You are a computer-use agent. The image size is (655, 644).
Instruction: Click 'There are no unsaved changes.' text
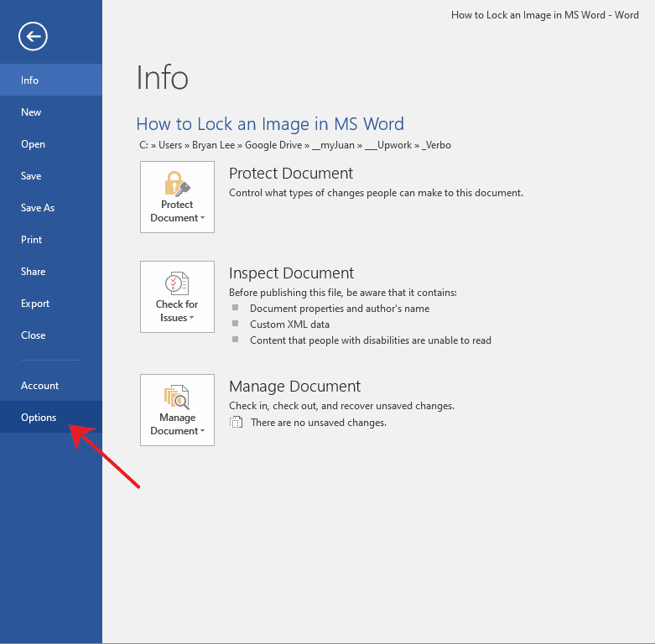(x=319, y=423)
